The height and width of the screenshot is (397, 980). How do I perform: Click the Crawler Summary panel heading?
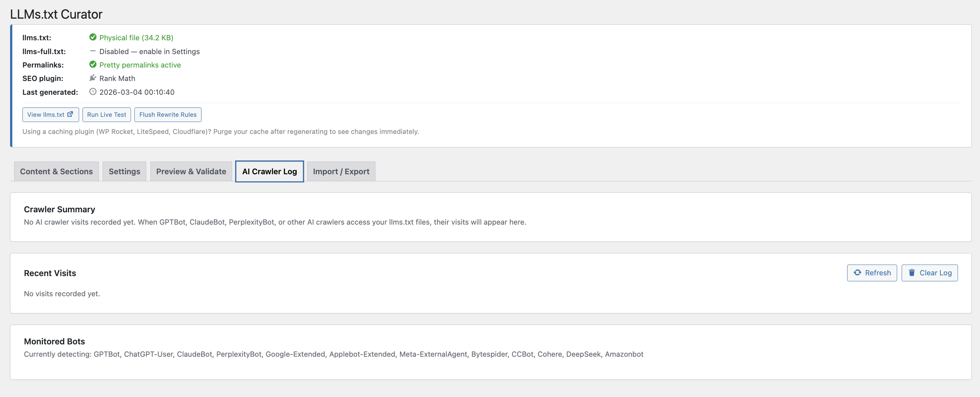coord(59,209)
